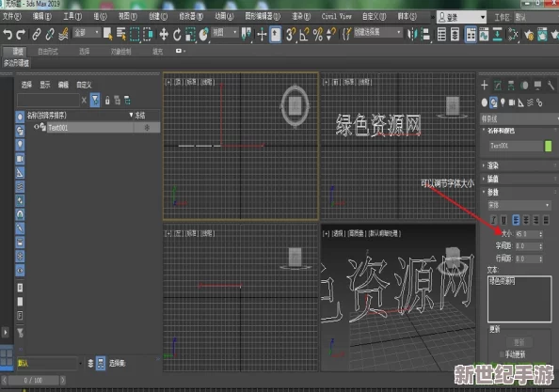Toggle the Window/Crossing selection icon
This screenshot has height=392, width=559.
148,34
